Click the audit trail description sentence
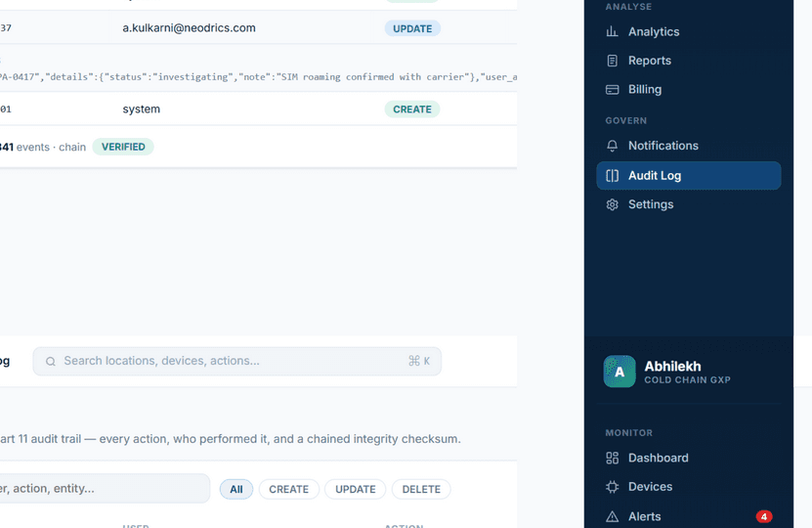The height and width of the screenshot is (528, 812). coord(231,439)
